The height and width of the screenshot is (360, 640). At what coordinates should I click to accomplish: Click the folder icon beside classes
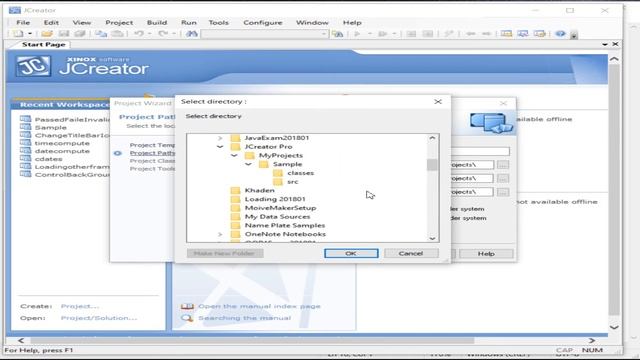point(278,173)
